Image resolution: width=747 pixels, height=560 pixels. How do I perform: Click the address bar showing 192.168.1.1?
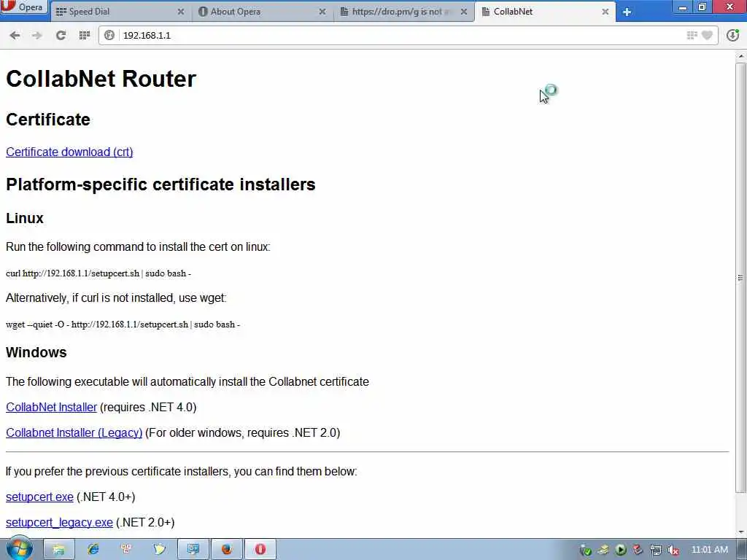point(400,35)
